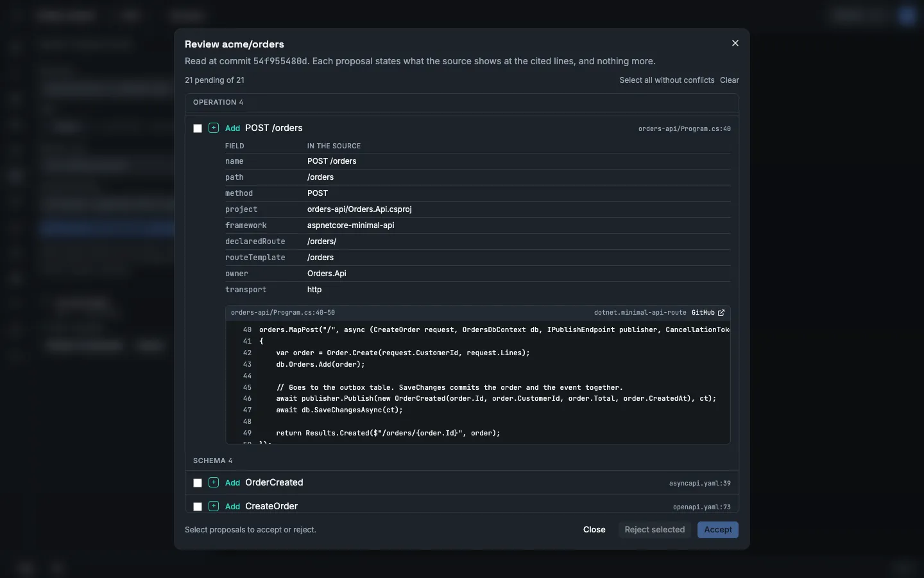Expand the Add OrderCreated proposal
Image resolution: width=924 pixels, height=578 pixels.
pyautogui.click(x=462, y=482)
